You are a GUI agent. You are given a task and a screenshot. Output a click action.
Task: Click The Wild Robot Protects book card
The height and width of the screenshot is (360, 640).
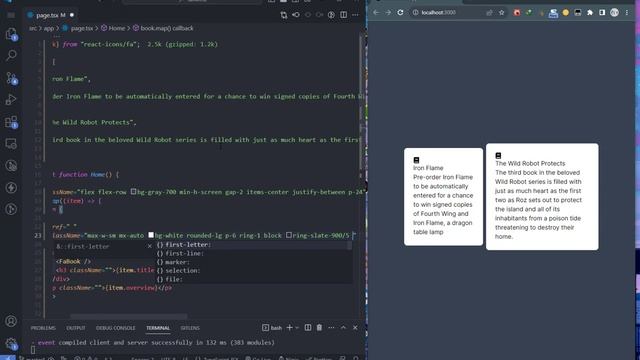(542, 197)
